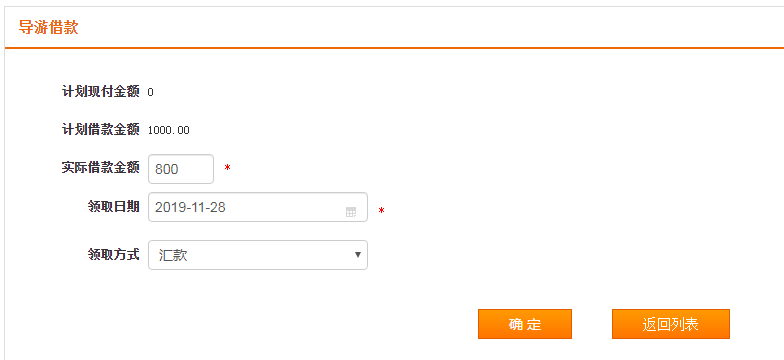The height and width of the screenshot is (360, 784).
Task: Click the 汇款 text in the combo box
Action: point(173,256)
